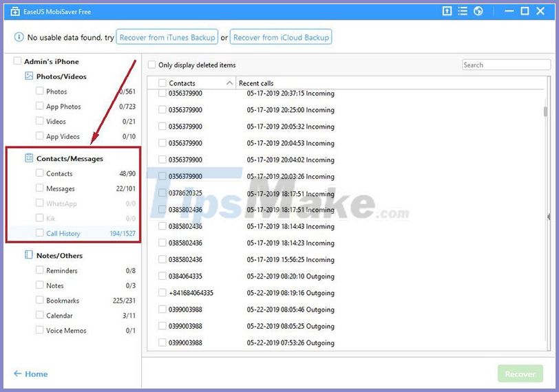This screenshot has width=559, height=392.
Task: Click the EaseUS MobiSaver app logo icon
Action: point(14,12)
